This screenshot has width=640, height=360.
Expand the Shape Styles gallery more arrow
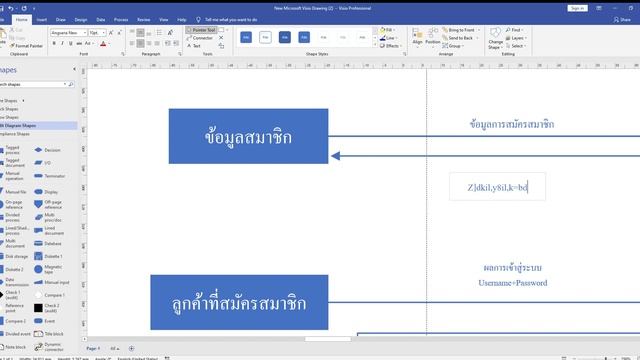[x=375, y=45]
